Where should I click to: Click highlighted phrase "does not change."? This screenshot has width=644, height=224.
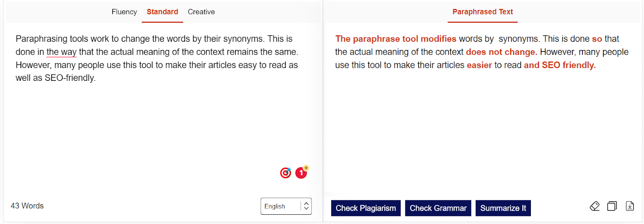(501, 52)
